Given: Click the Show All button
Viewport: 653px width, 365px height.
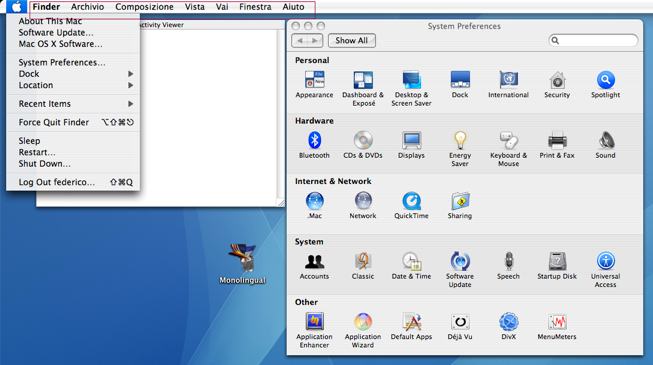Looking at the screenshot, I should pyautogui.click(x=351, y=40).
